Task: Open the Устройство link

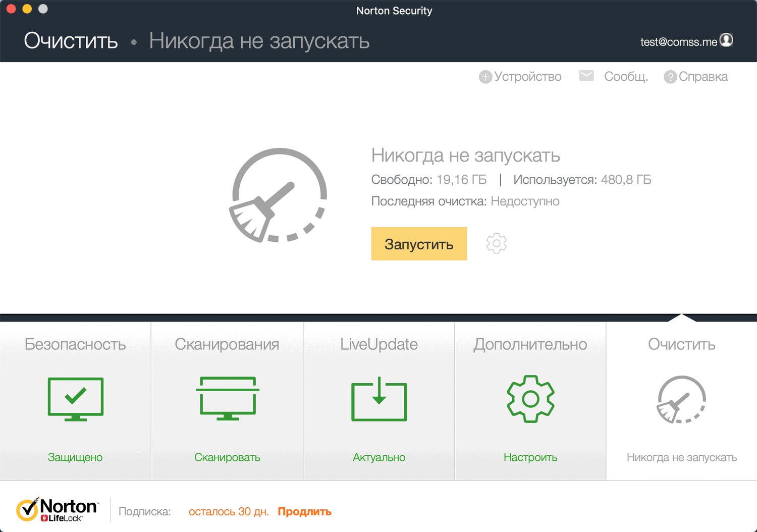Action: pos(527,77)
